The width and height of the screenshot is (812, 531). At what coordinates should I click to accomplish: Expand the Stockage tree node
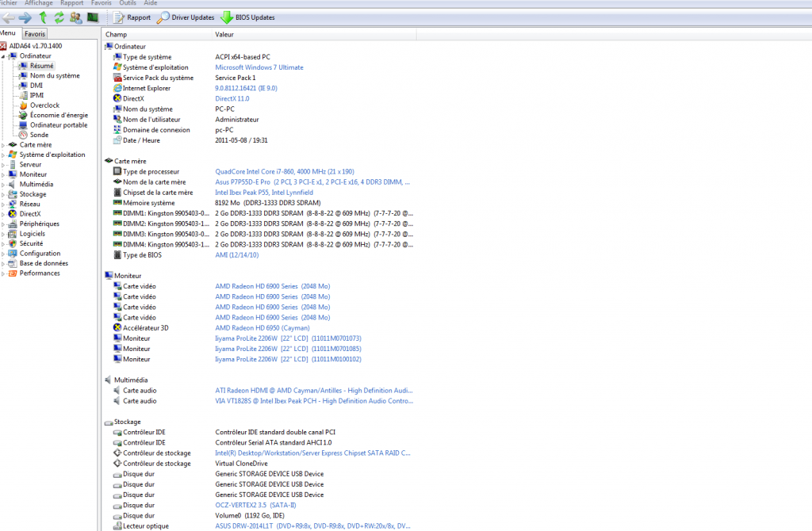point(3,194)
